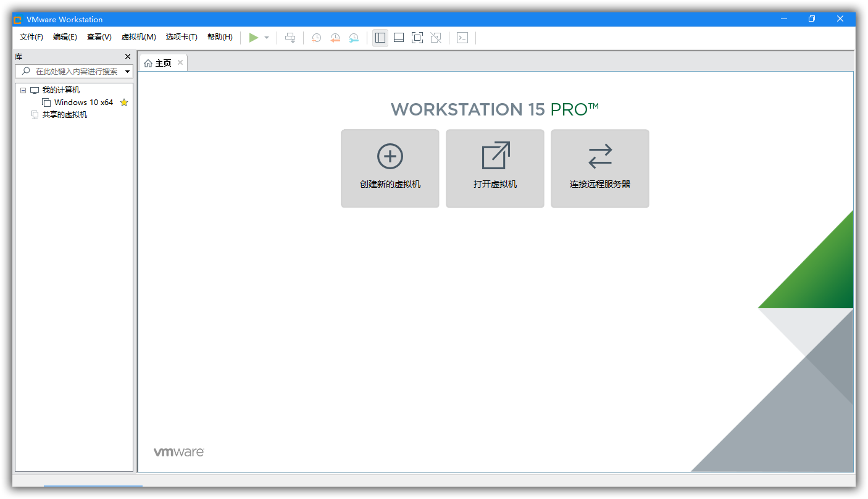Click the 打开虚拟机 button
The image size is (868, 499).
pos(495,169)
